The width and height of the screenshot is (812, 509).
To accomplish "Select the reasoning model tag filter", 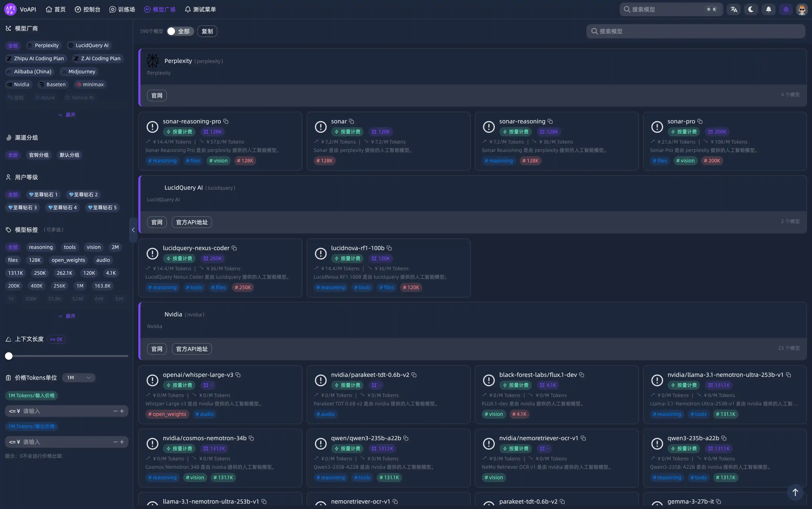I will [41, 247].
